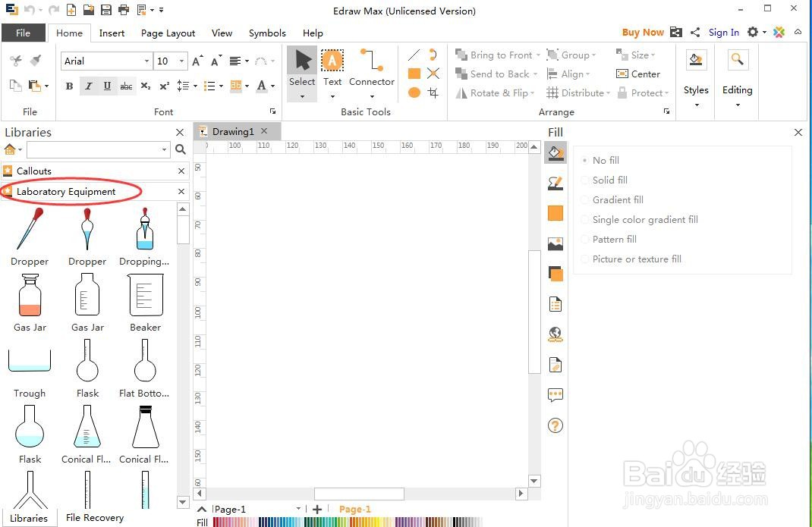Toggle Superscript formatting
Screen dimensions: 812x527
point(164,86)
